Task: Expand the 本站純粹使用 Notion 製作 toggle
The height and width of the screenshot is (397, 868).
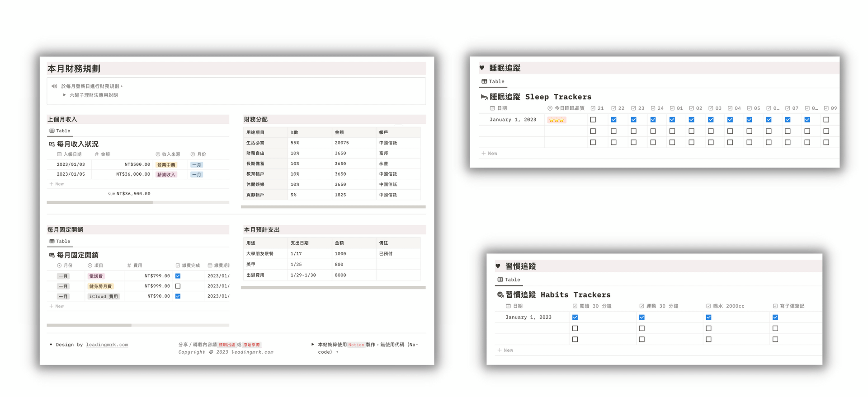Action: [x=312, y=345]
